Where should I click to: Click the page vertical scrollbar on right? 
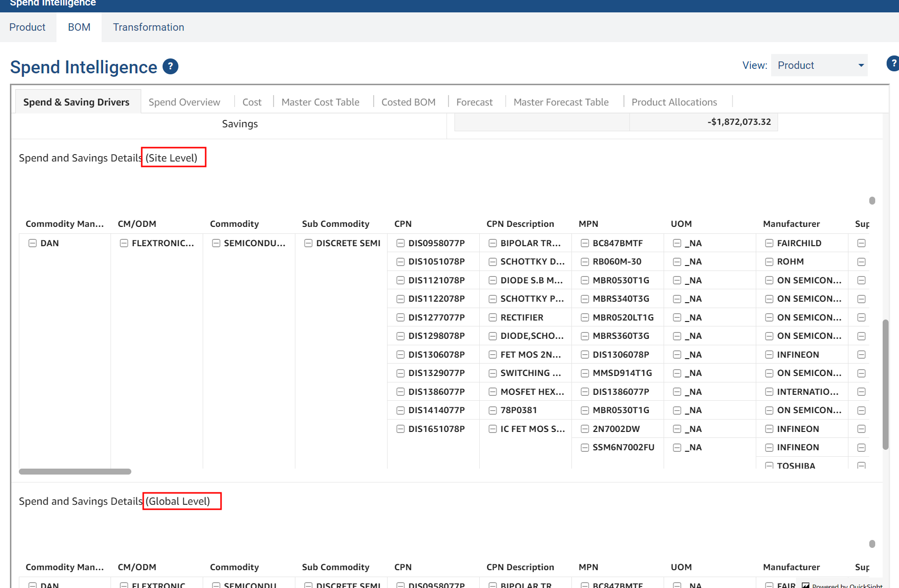[x=886, y=384]
